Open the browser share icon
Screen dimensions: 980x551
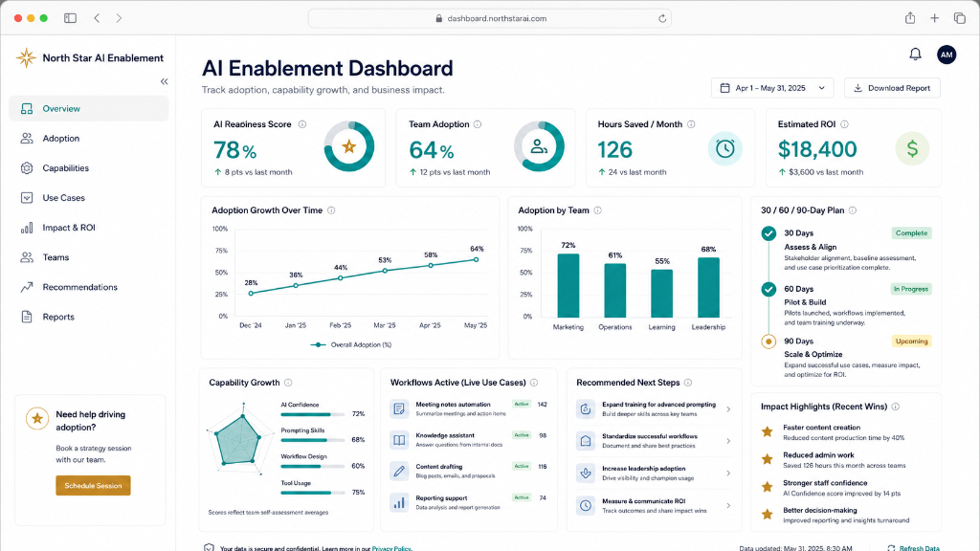click(910, 18)
